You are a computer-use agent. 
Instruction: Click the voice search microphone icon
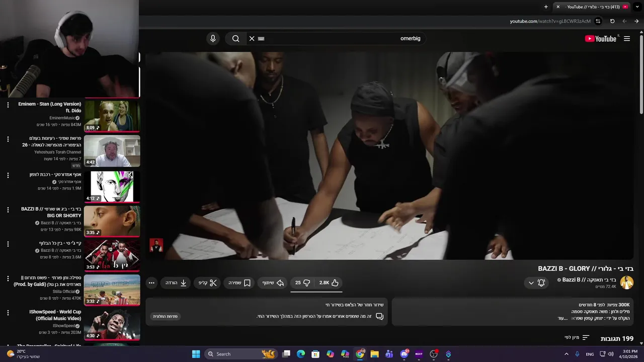click(213, 39)
